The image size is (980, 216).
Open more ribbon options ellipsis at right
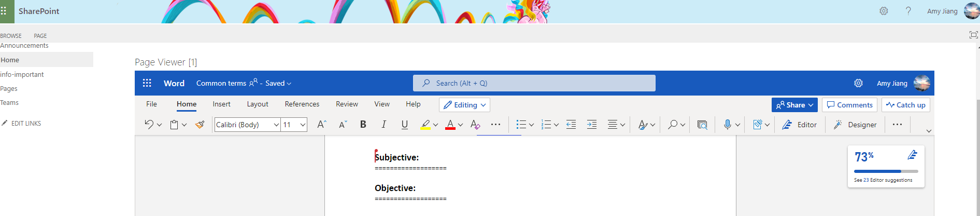(897, 125)
